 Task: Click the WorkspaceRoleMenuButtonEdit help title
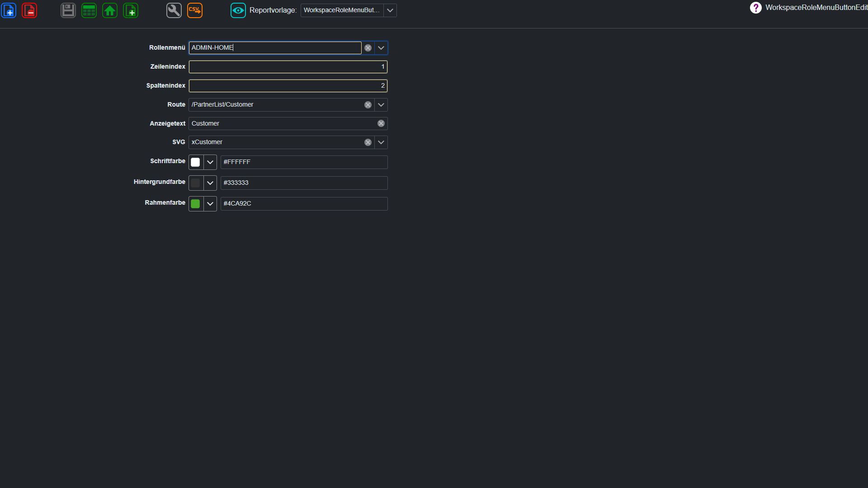pyautogui.click(x=816, y=8)
